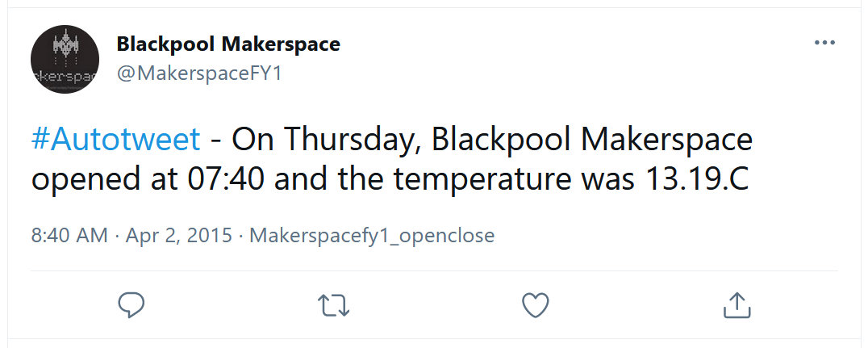Click the Blackpool Makerspace profile avatar
868x348 pixels.
(x=65, y=58)
